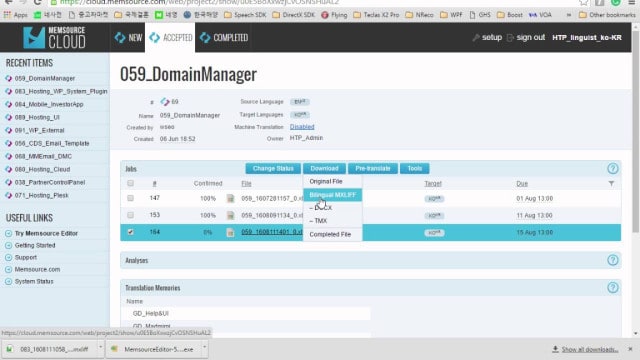The width and height of the screenshot is (640, 360).
Task: Open recent item 059_DomainManager
Action: point(44,78)
